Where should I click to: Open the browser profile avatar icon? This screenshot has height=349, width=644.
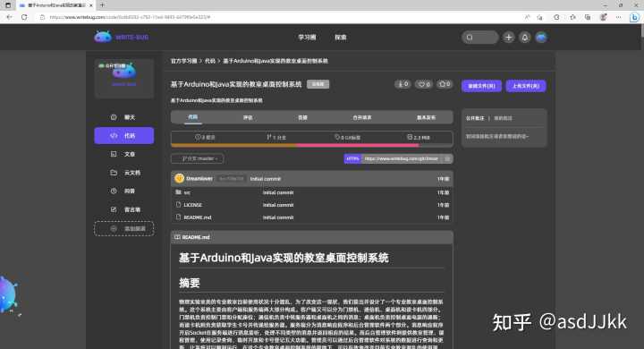[604, 17]
